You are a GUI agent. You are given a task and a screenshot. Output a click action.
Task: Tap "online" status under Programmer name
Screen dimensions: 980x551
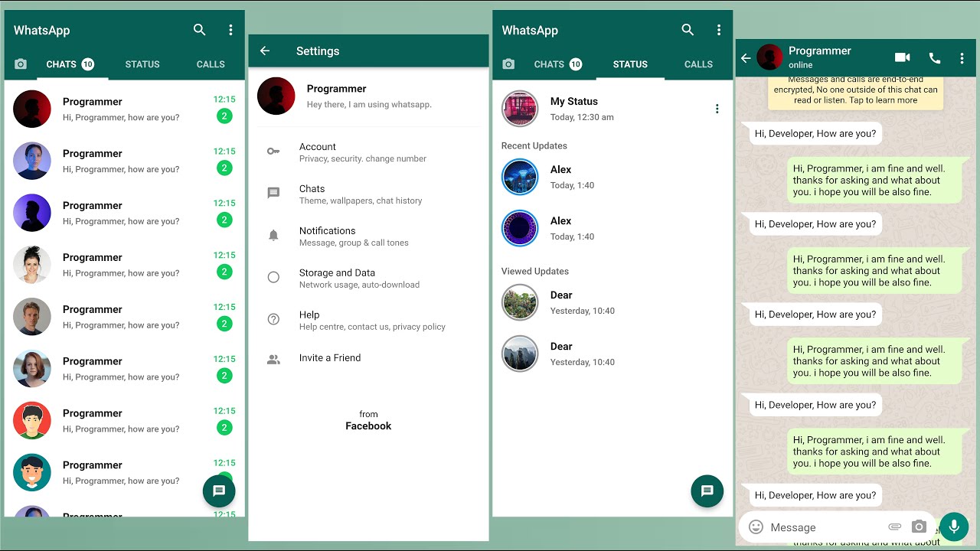[x=801, y=65]
